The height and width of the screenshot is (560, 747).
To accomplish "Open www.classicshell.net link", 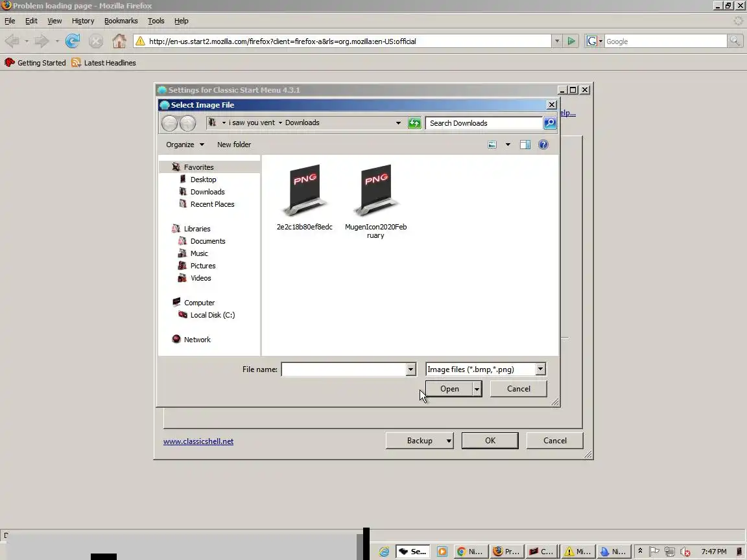I will 198,441.
